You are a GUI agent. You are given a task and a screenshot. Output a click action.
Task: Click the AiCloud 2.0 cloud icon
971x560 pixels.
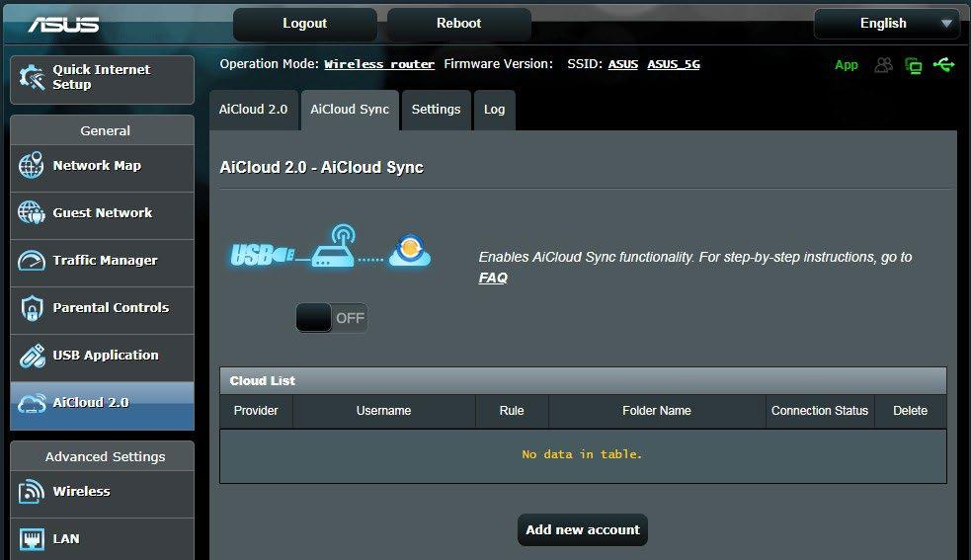tap(32, 403)
